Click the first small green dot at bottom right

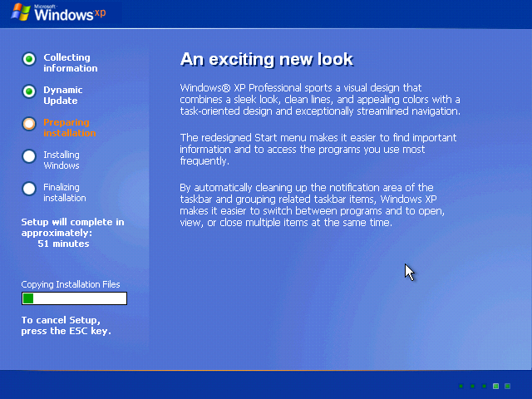(461, 386)
